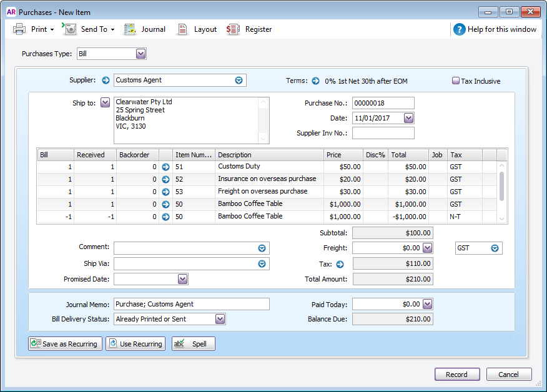Click the Supplier Inv No. field
The width and height of the screenshot is (547, 392).
383,133
